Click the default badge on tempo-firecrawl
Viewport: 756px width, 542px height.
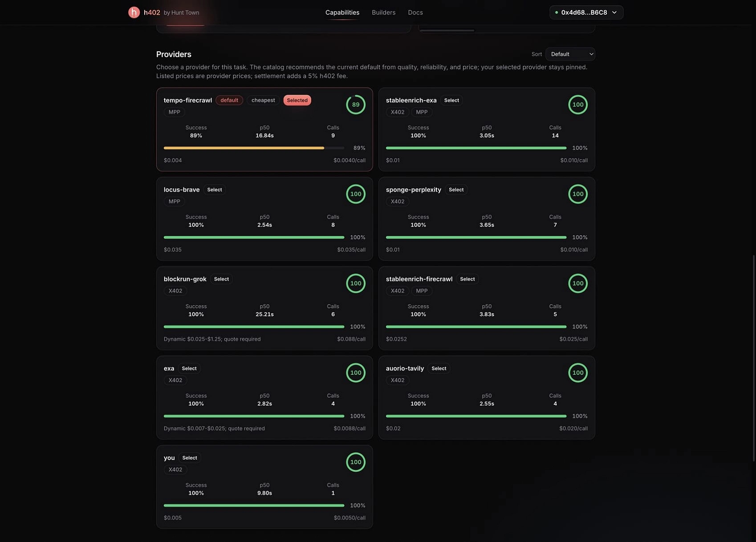coord(229,101)
